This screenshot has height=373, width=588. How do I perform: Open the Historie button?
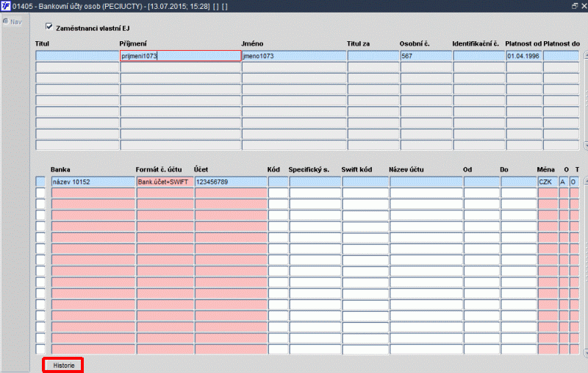[x=63, y=365]
